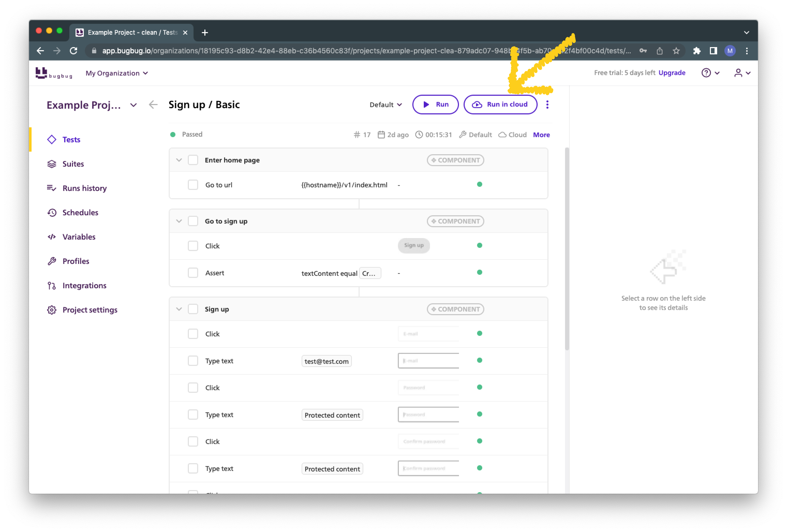Click the 2d ago calendar indicator

(x=393, y=135)
